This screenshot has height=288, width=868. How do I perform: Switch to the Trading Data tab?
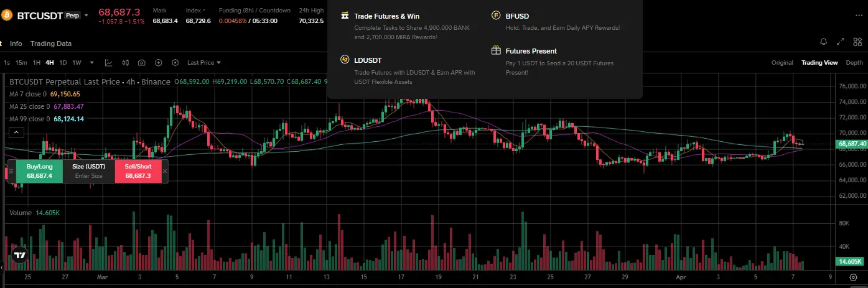[51, 44]
